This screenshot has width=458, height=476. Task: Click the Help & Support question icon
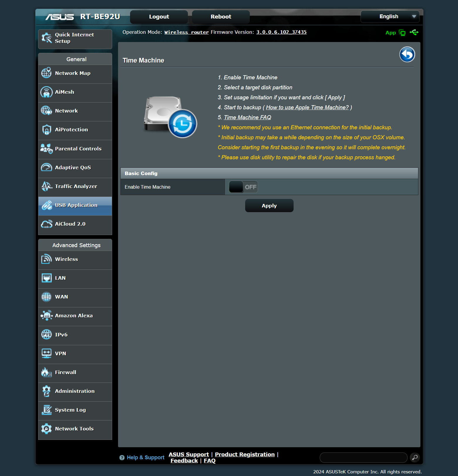(x=122, y=458)
